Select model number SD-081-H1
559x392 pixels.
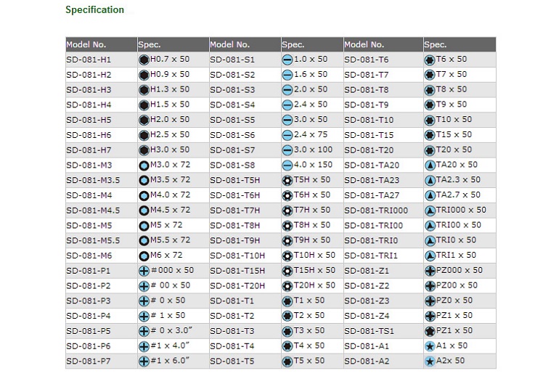(x=89, y=60)
